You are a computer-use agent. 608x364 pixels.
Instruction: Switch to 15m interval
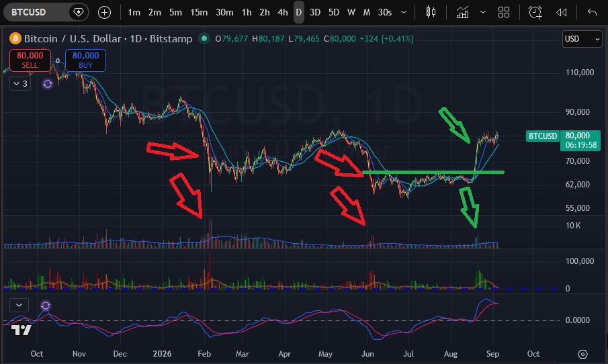point(199,12)
